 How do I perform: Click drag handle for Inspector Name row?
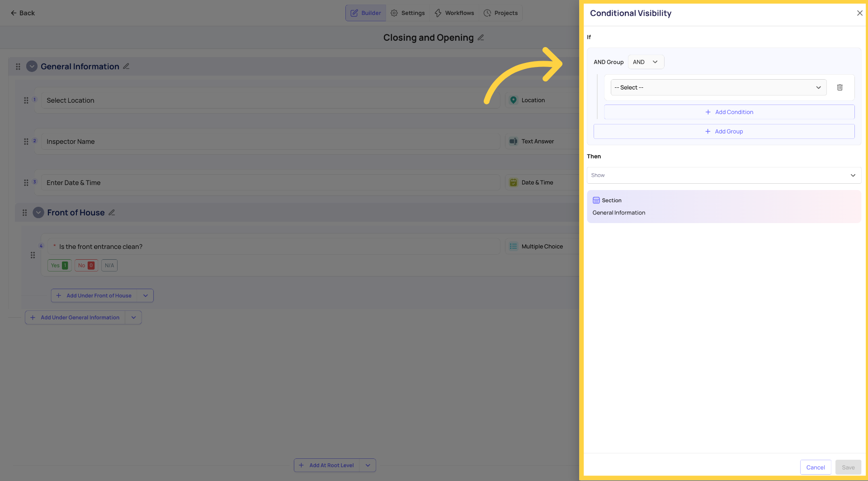coord(26,142)
